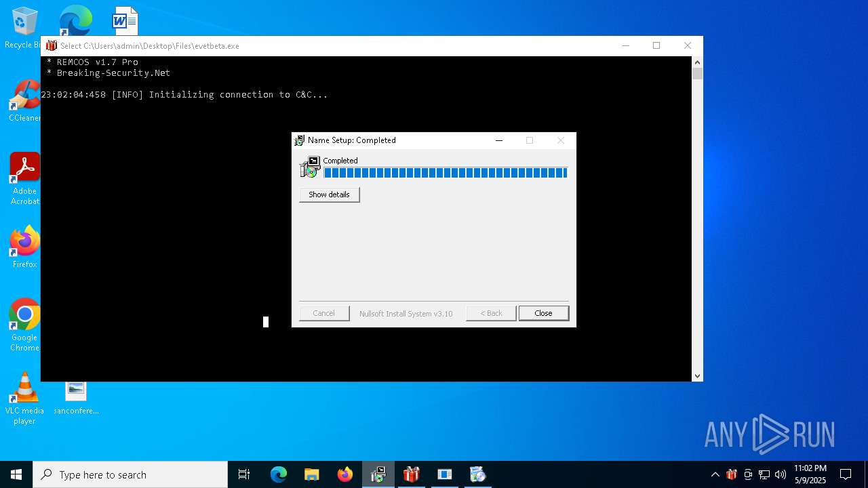Viewport: 868px width, 488px height.
Task: Select the Microsoft Edge desktop shortcut
Action: (x=75, y=20)
